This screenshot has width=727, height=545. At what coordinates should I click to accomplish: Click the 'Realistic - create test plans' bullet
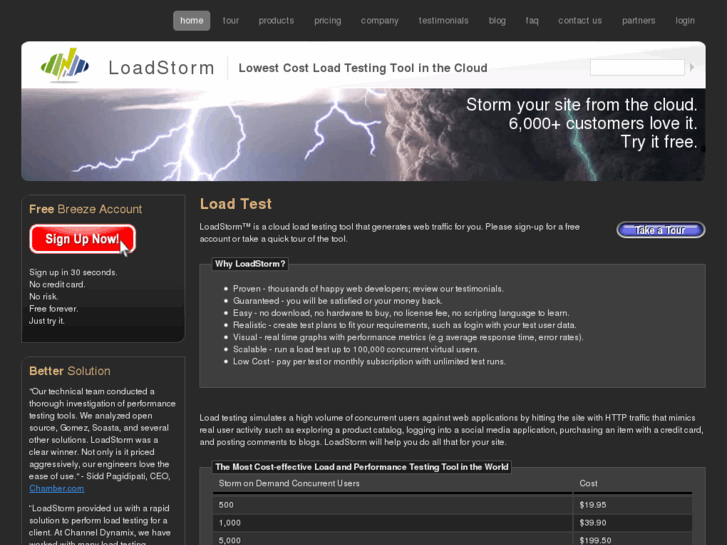click(404, 325)
